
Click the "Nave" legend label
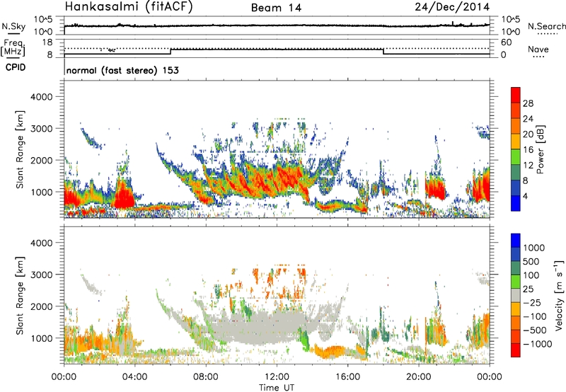(538, 49)
